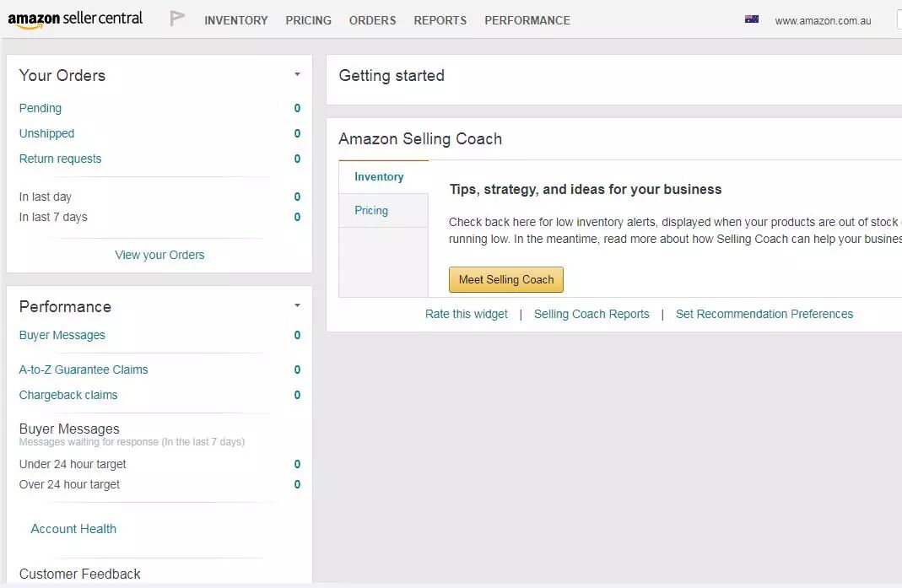Open Account Health link

[73, 529]
